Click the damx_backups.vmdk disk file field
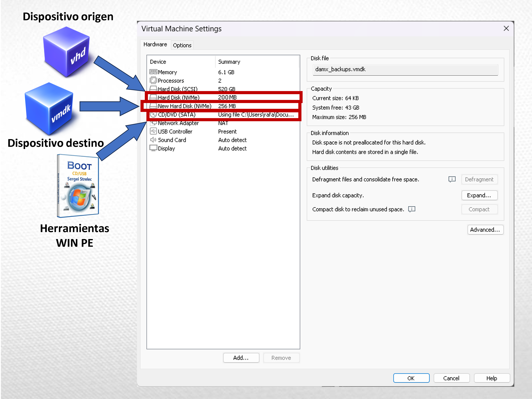The image size is (532, 399). coord(405,70)
